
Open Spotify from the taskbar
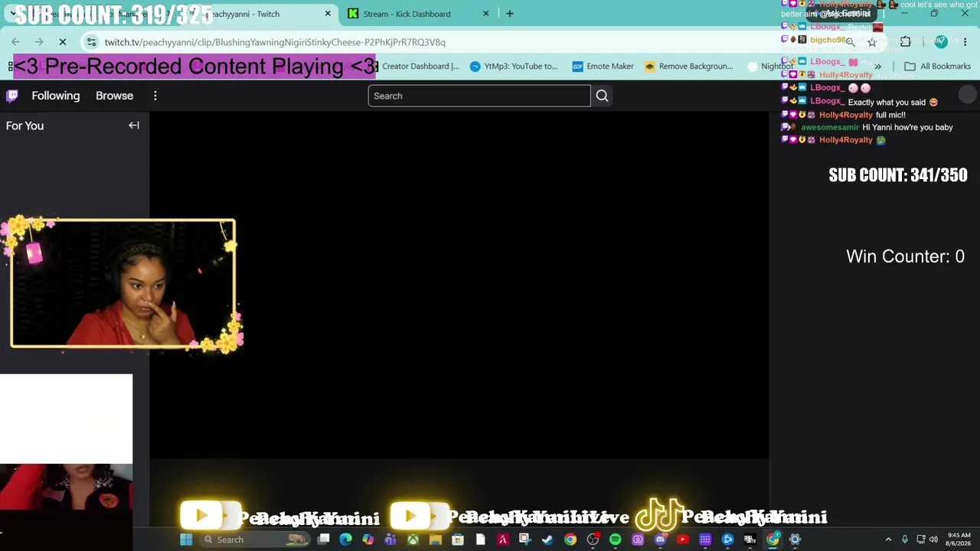click(x=615, y=540)
